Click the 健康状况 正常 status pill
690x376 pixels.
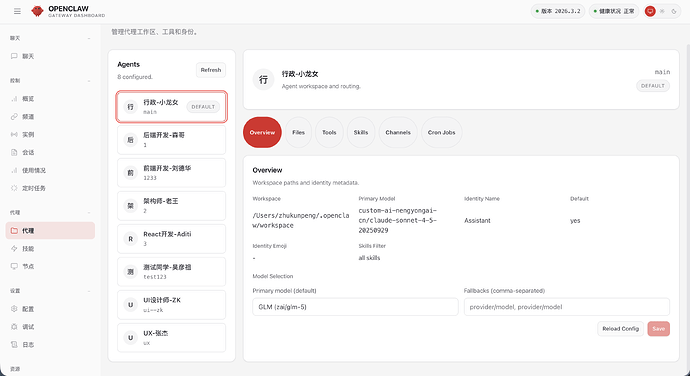pyautogui.click(x=613, y=11)
